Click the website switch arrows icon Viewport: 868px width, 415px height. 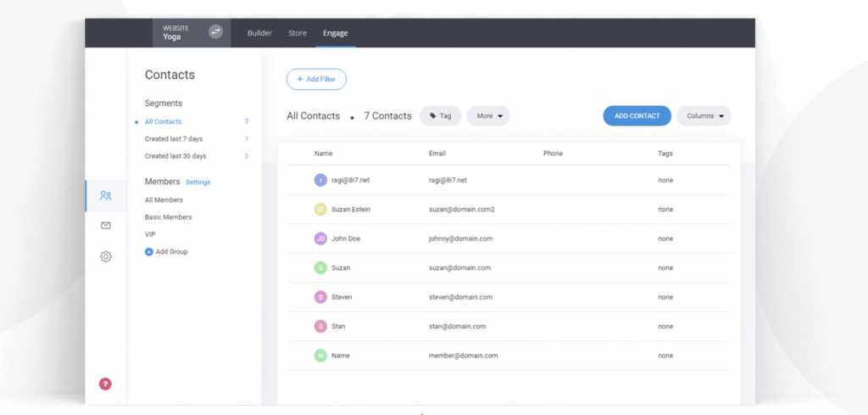click(215, 31)
